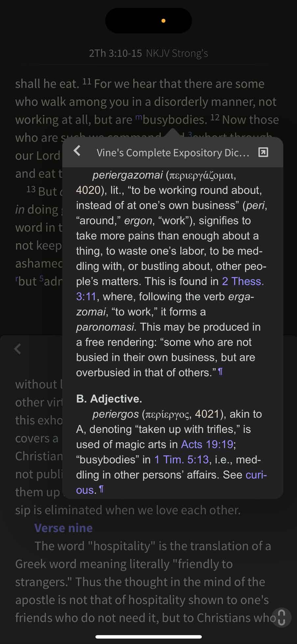
Task: Tap the scroll-link icon at bottom right
Action: coord(281,617)
